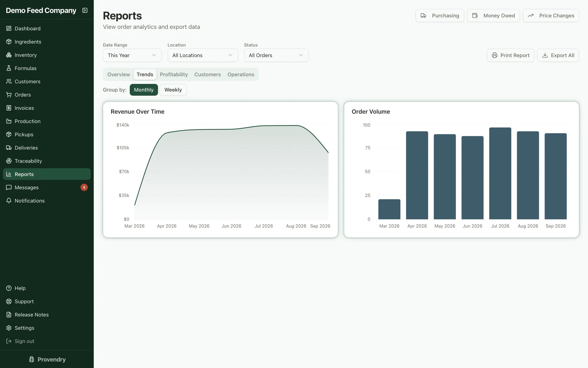Image resolution: width=588 pixels, height=368 pixels.
Task: Click the Invoices receipt icon
Action: pos(9,108)
